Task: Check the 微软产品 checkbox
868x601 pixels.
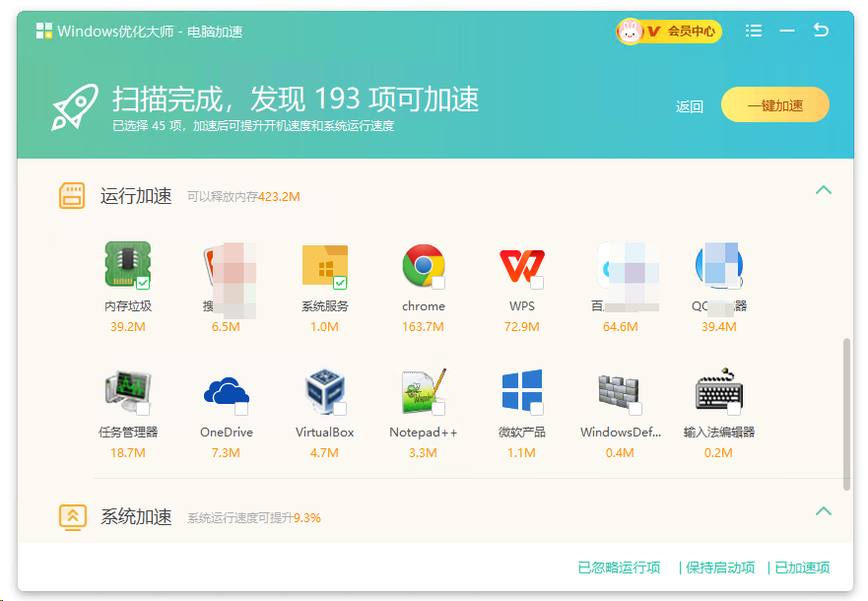Action: point(537,409)
